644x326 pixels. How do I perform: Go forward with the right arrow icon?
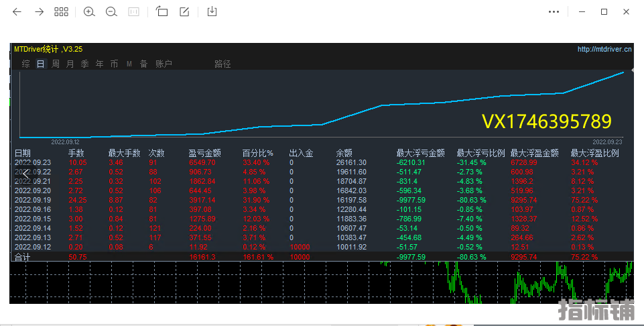pyautogui.click(x=39, y=11)
